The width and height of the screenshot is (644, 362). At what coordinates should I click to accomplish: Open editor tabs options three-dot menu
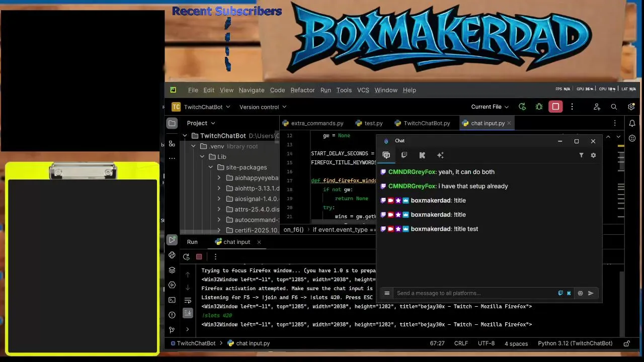click(614, 123)
